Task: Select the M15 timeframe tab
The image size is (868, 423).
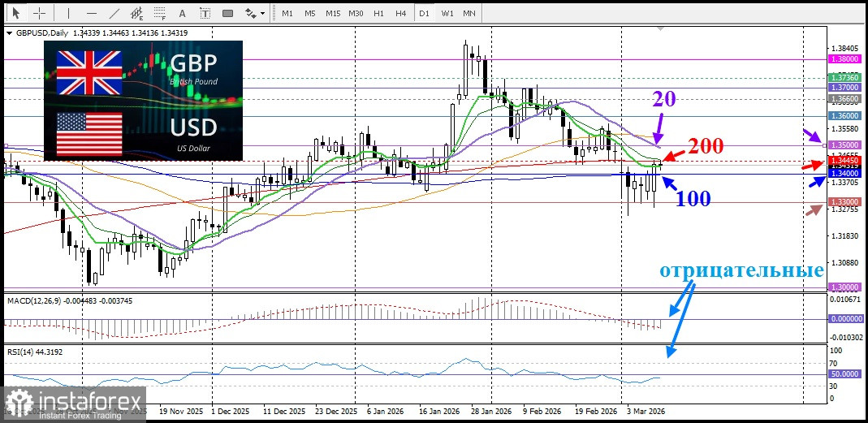Action: coord(333,13)
